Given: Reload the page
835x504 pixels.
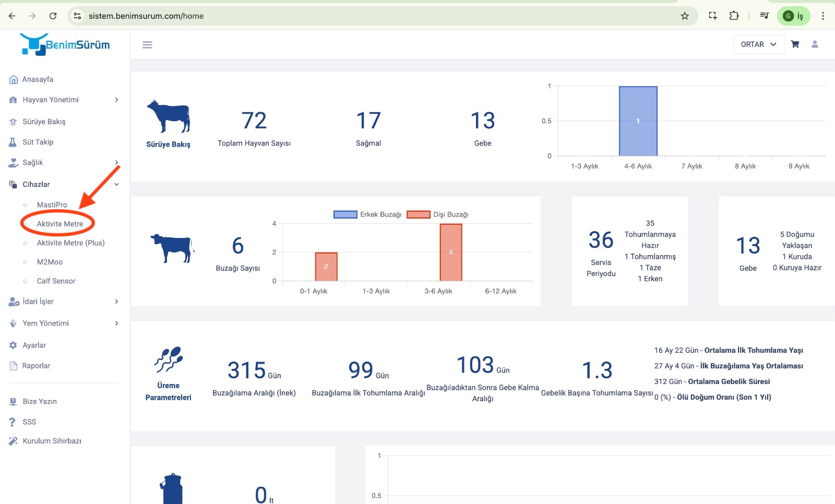Looking at the screenshot, I should [53, 16].
